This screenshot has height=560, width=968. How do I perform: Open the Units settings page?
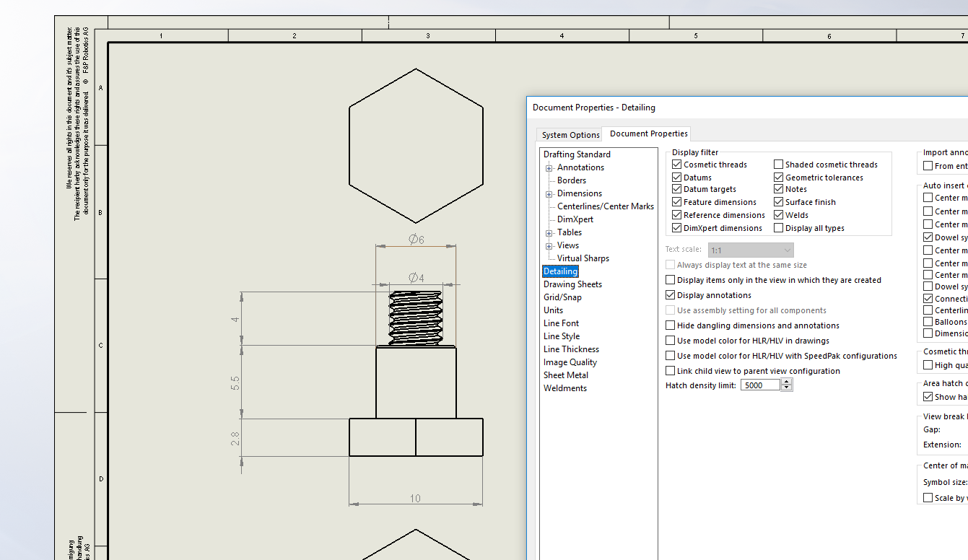click(x=553, y=310)
